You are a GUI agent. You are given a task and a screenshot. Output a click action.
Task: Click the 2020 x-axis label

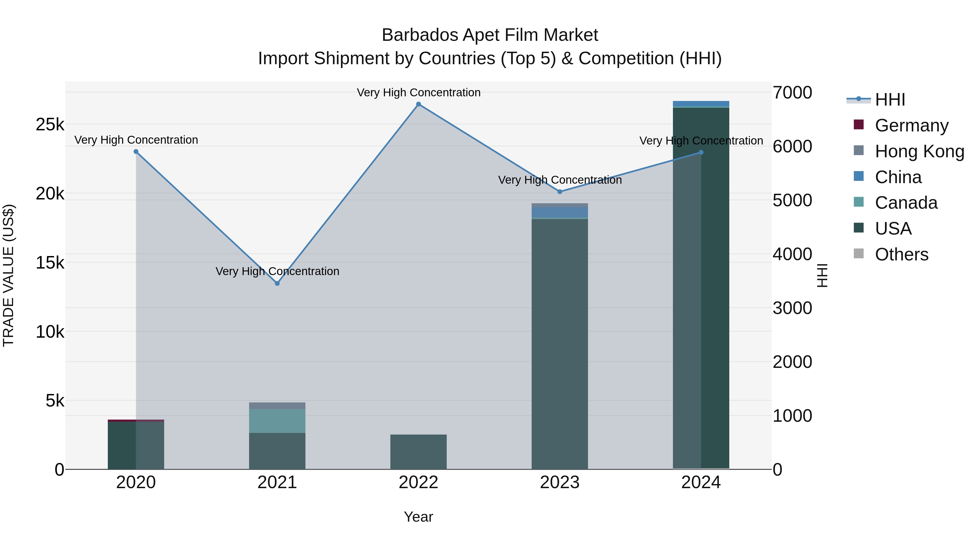(x=136, y=482)
